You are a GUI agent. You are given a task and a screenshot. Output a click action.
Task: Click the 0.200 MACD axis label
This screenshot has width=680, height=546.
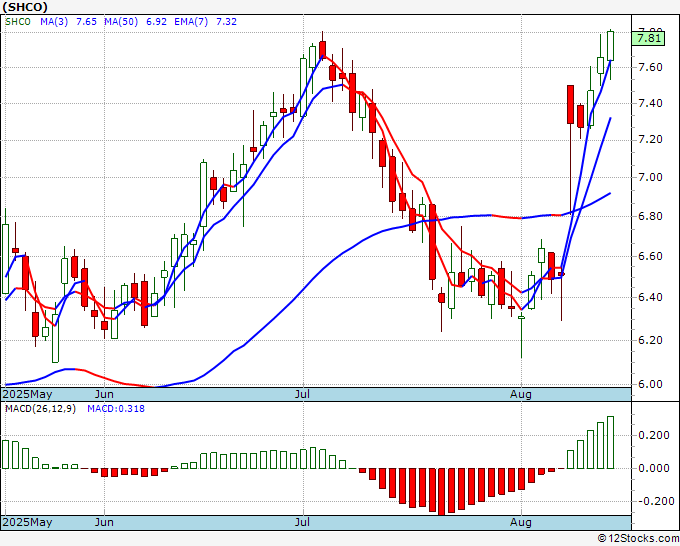pyautogui.click(x=654, y=435)
